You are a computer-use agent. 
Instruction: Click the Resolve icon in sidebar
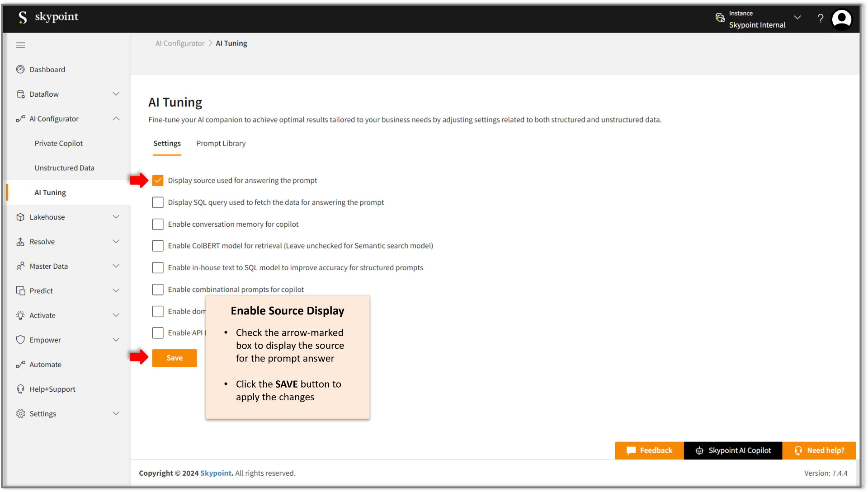(20, 242)
